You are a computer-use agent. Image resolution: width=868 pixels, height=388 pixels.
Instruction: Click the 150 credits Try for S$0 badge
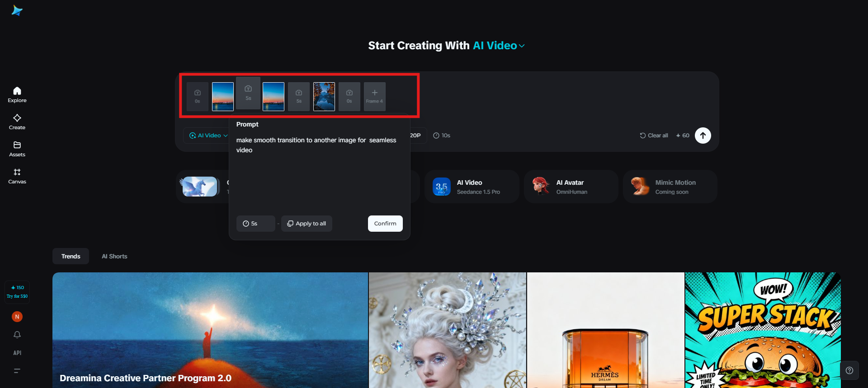point(17,292)
